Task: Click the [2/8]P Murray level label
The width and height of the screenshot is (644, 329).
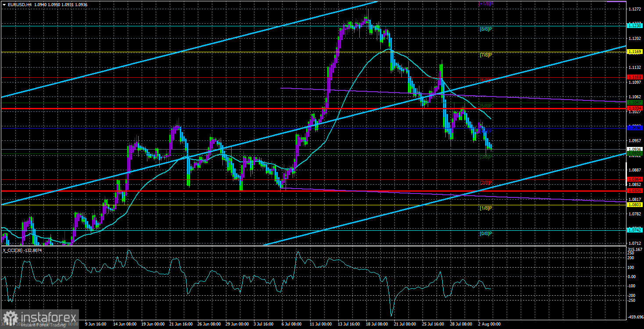Action: pyautogui.click(x=485, y=182)
